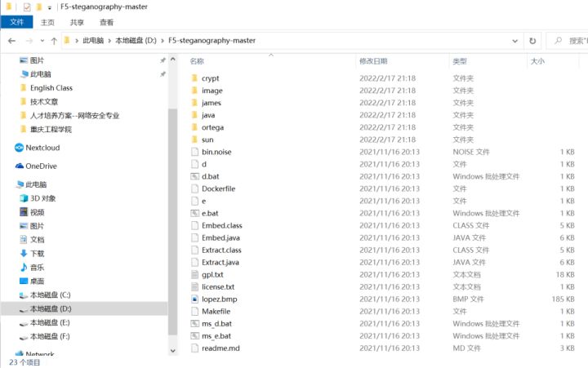Click the ms_d.bat file icon
The height and width of the screenshot is (368, 588).
pyautogui.click(x=194, y=323)
